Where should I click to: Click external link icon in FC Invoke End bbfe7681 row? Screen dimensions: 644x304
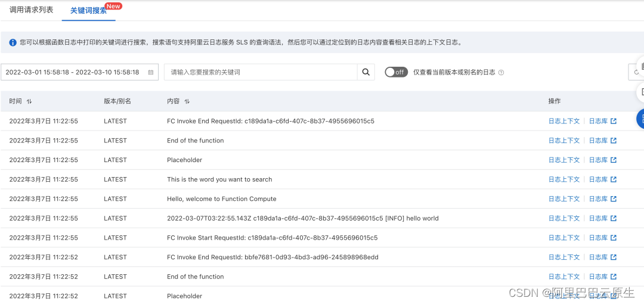click(x=614, y=257)
